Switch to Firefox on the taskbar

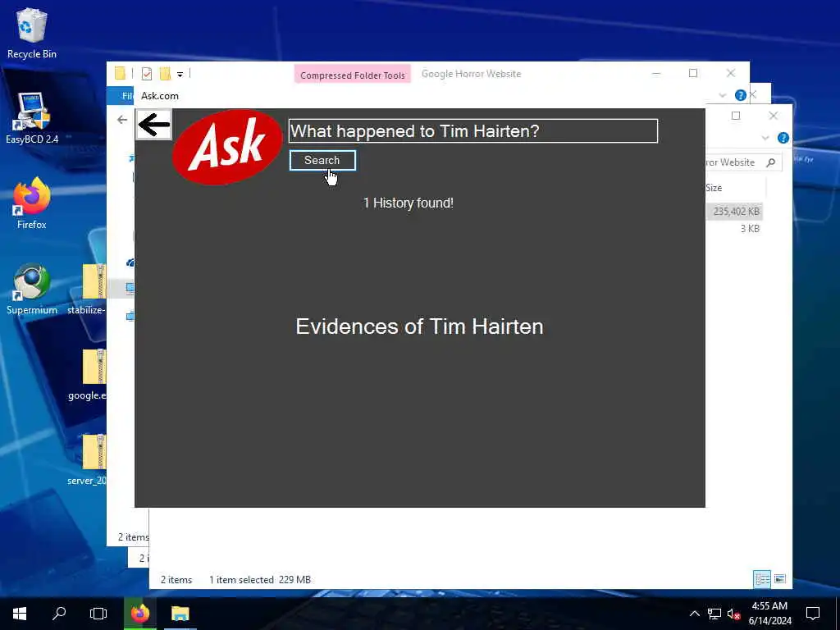click(x=140, y=614)
